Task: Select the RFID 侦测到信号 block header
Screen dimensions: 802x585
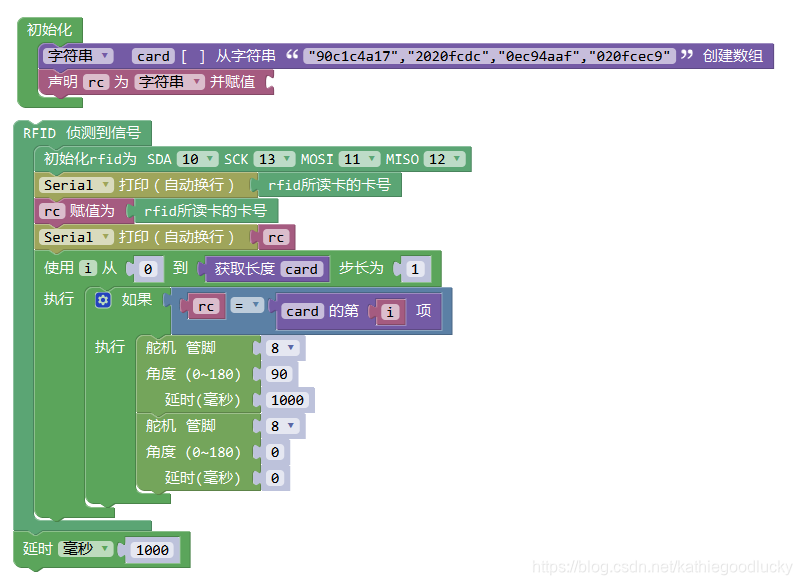Action: (82, 133)
